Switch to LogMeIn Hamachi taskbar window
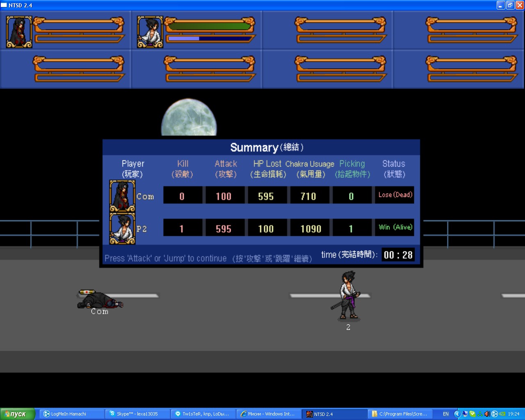The height and width of the screenshot is (420, 525). point(71,414)
